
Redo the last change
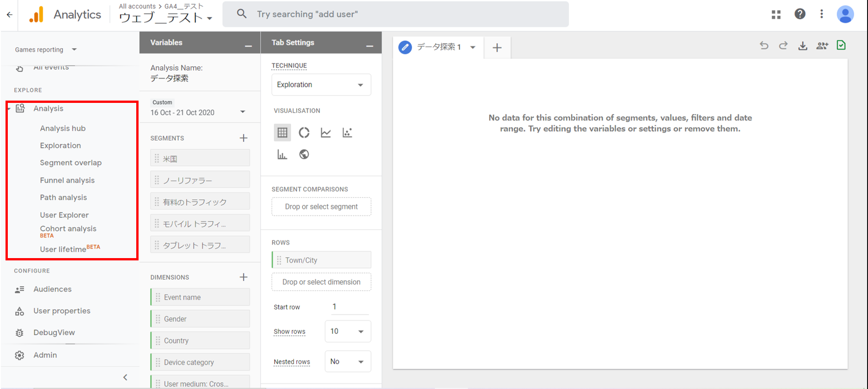783,45
